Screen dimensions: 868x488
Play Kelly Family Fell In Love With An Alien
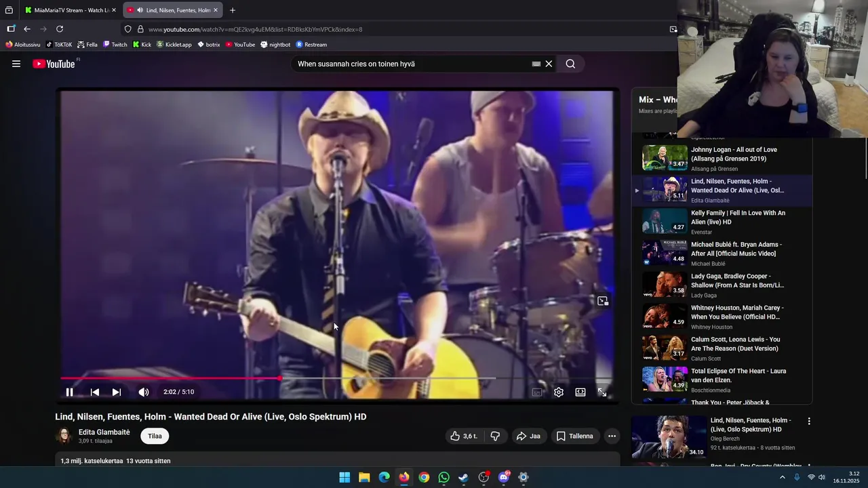722,222
